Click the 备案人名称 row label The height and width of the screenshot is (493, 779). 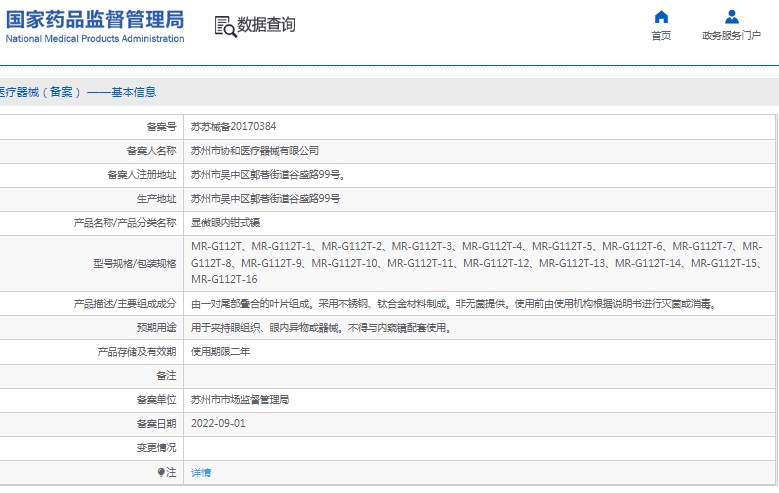pyautogui.click(x=152, y=151)
